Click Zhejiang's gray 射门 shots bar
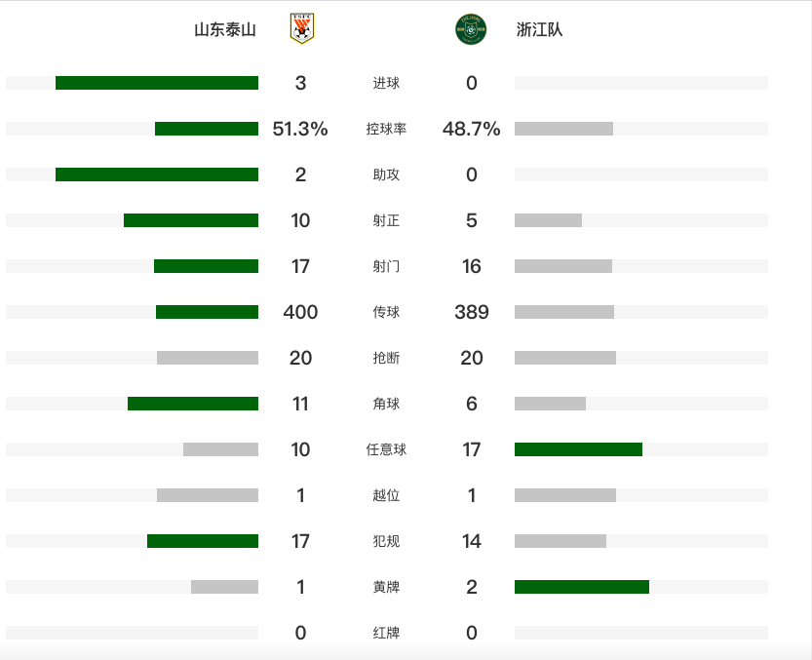This screenshot has width=812, height=660. point(563,266)
